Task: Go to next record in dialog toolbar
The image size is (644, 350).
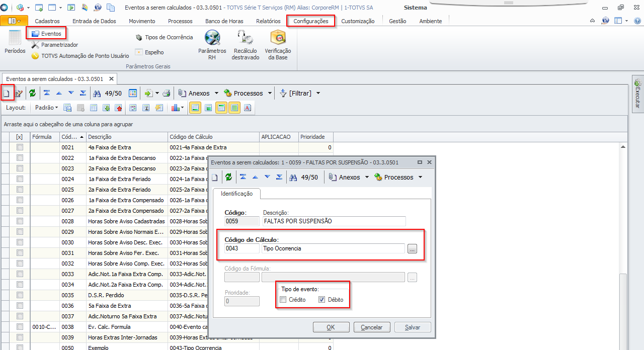Action: 267,177
